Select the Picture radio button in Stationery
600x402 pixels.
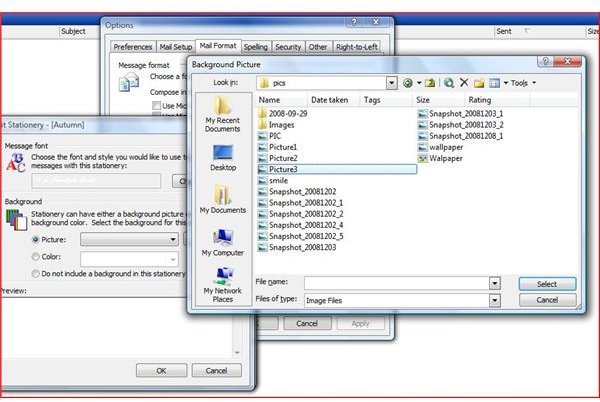(x=36, y=239)
